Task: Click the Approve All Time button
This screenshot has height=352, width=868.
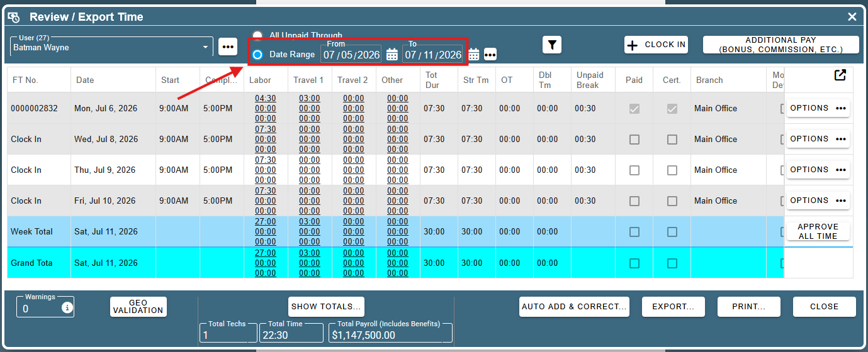Action: [x=818, y=231]
